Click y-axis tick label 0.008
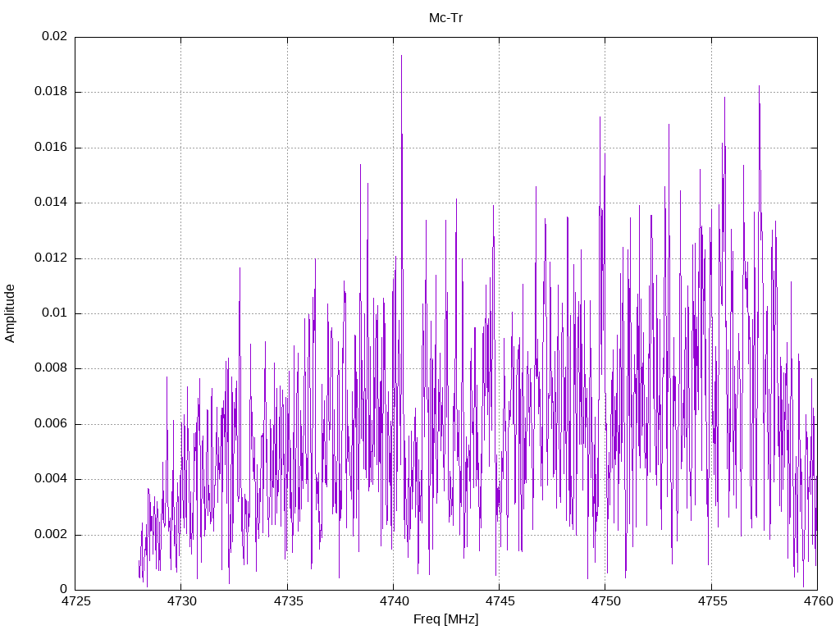This screenshot has width=840, height=630. click(x=51, y=368)
